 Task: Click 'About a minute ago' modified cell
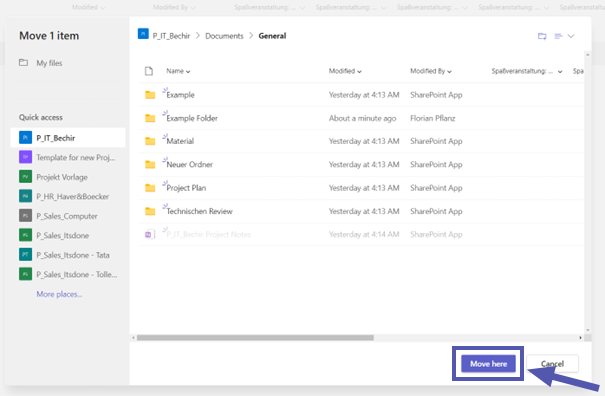pyautogui.click(x=362, y=118)
